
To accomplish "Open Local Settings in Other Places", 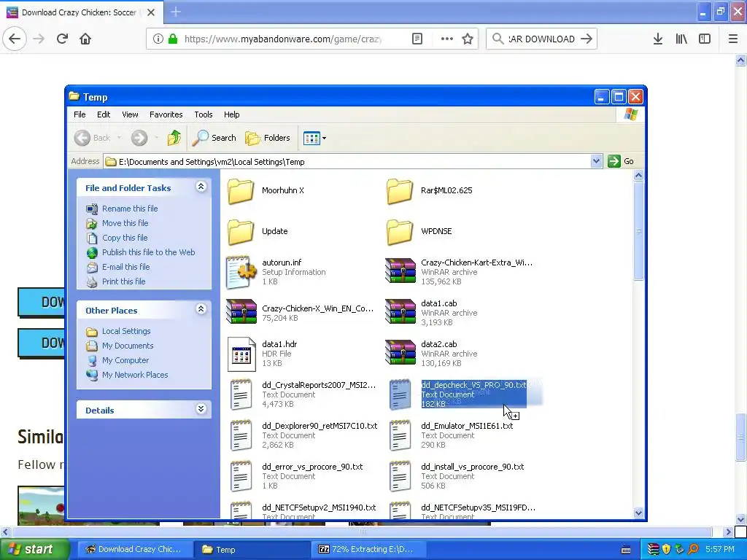I will click(126, 331).
